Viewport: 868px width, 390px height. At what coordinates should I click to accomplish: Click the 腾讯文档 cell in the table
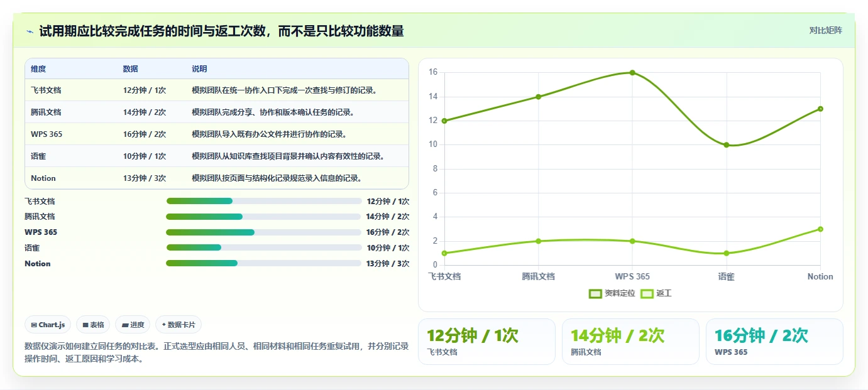pyautogui.click(x=46, y=112)
